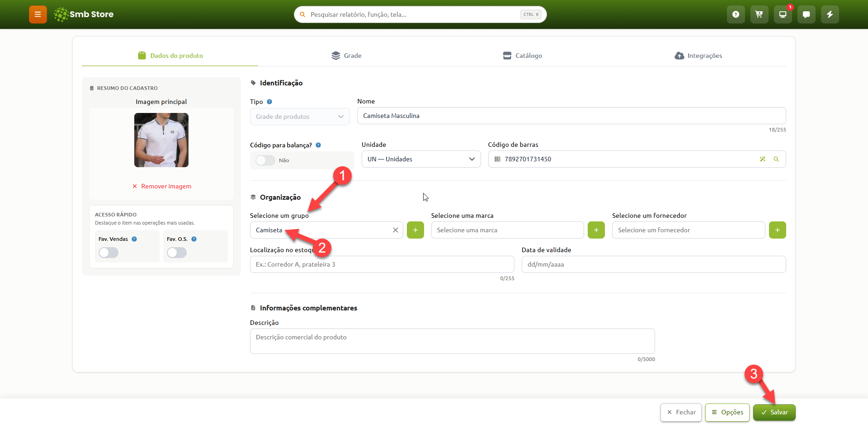868x427 pixels.
Task: Click the Salvar button
Action: (x=774, y=412)
